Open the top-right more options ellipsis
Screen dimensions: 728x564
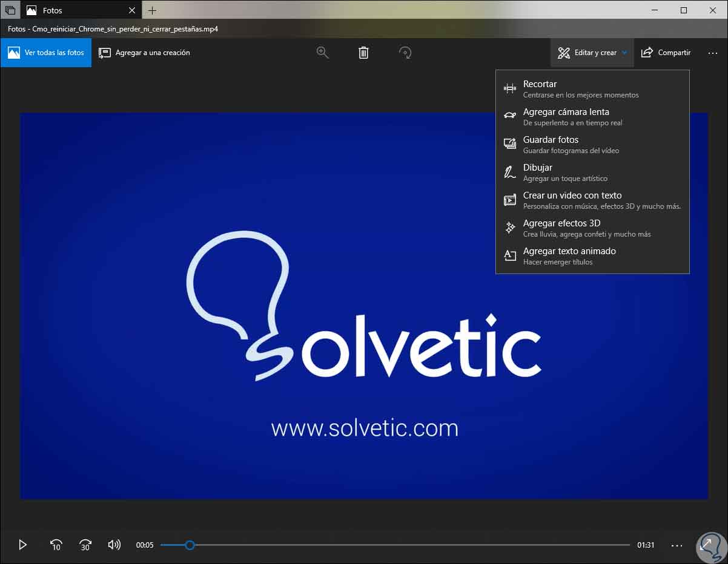click(x=713, y=53)
